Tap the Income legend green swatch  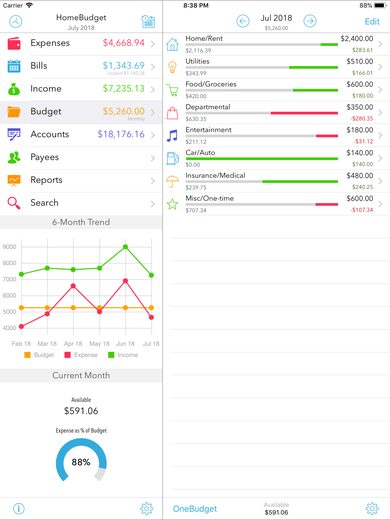(111, 355)
